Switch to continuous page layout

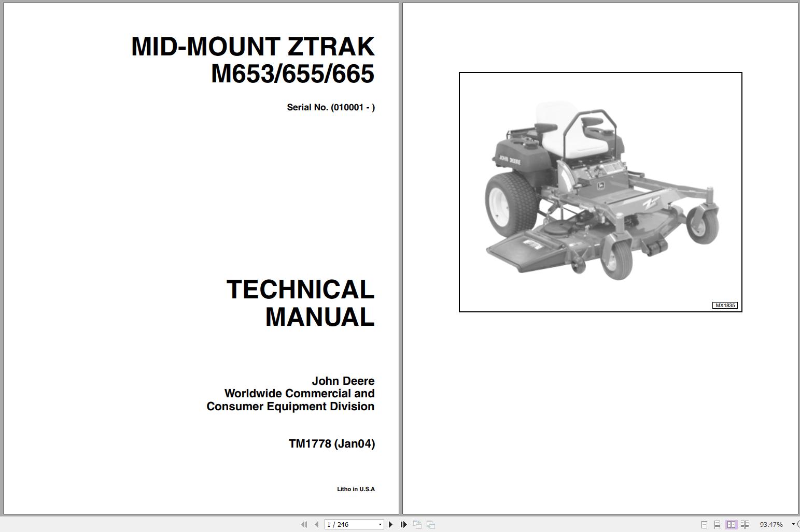tap(717, 525)
